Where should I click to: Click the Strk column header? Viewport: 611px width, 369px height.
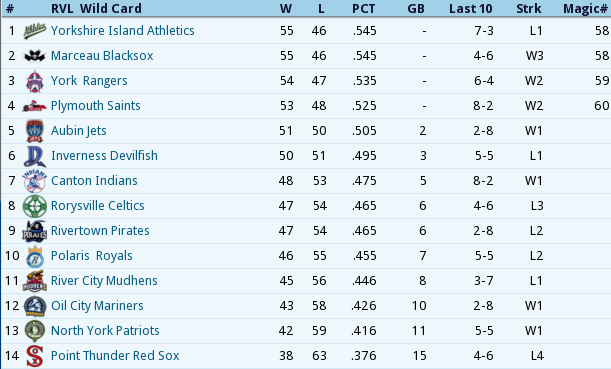529,9
